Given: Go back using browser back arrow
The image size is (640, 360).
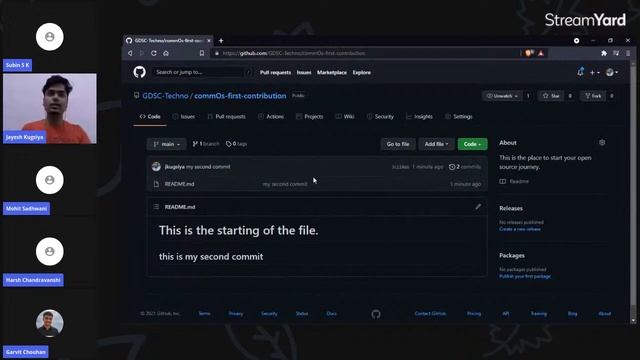Looking at the screenshot, I should pyautogui.click(x=130, y=53).
